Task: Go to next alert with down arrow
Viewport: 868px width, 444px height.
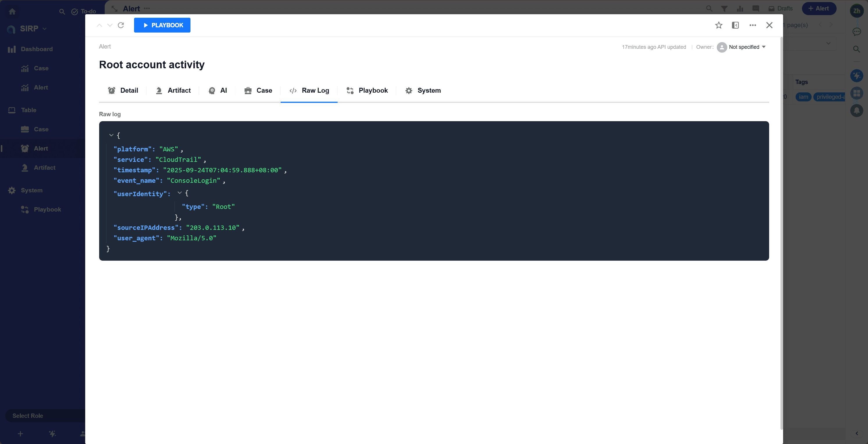Action: pyautogui.click(x=110, y=25)
